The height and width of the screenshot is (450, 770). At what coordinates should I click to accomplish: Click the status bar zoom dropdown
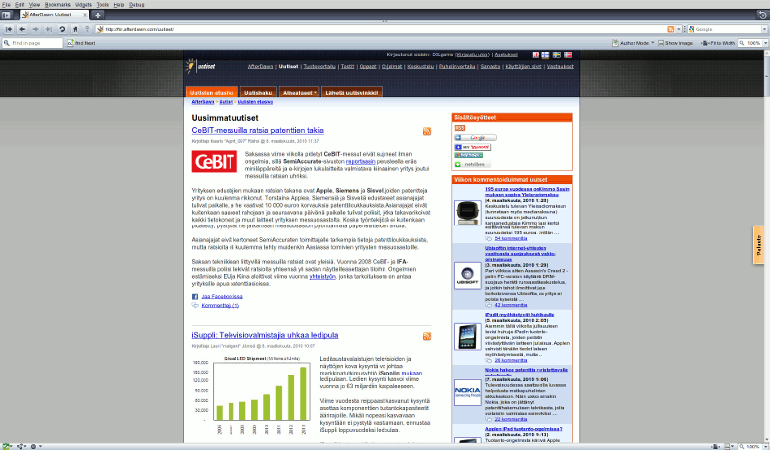[x=765, y=447]
